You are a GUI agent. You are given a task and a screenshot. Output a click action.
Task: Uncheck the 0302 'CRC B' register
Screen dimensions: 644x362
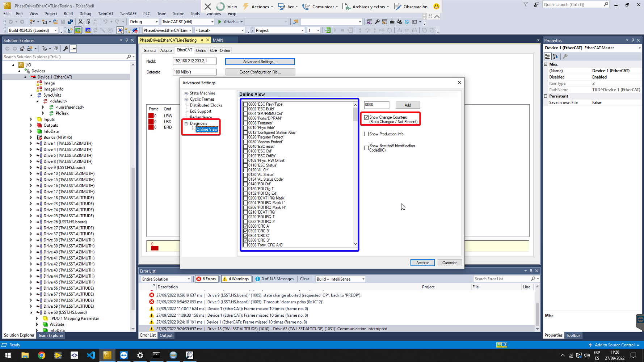(x=245, y=231)
